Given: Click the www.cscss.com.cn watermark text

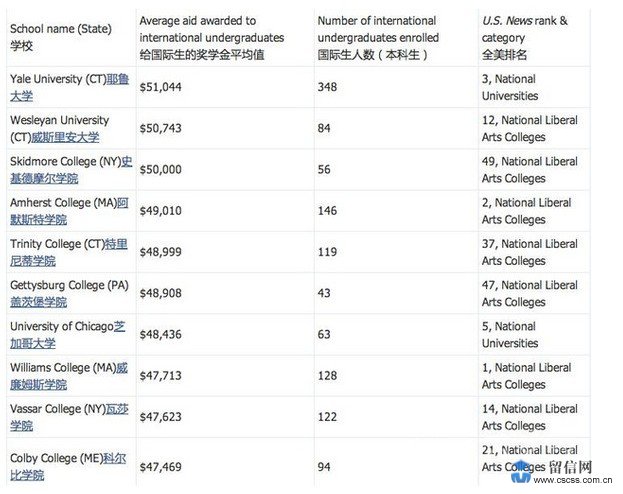Looking at the screenshot, I should click(x=573, y=480).
